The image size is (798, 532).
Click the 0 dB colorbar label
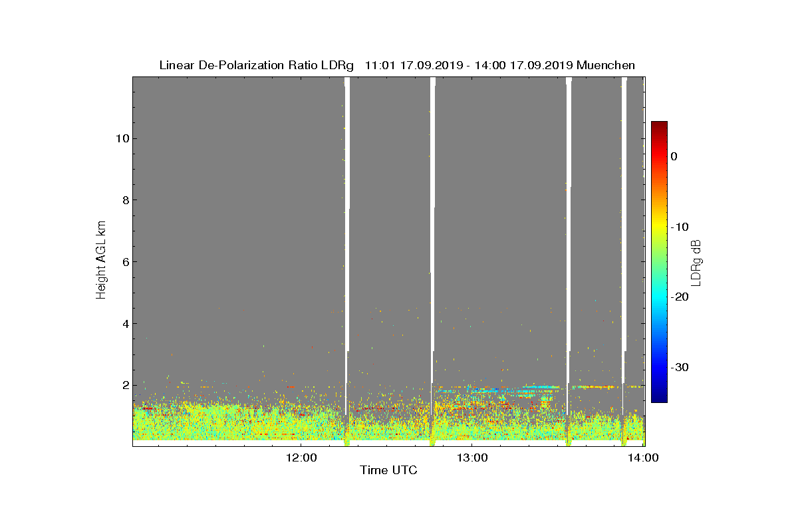coord(674,156)
